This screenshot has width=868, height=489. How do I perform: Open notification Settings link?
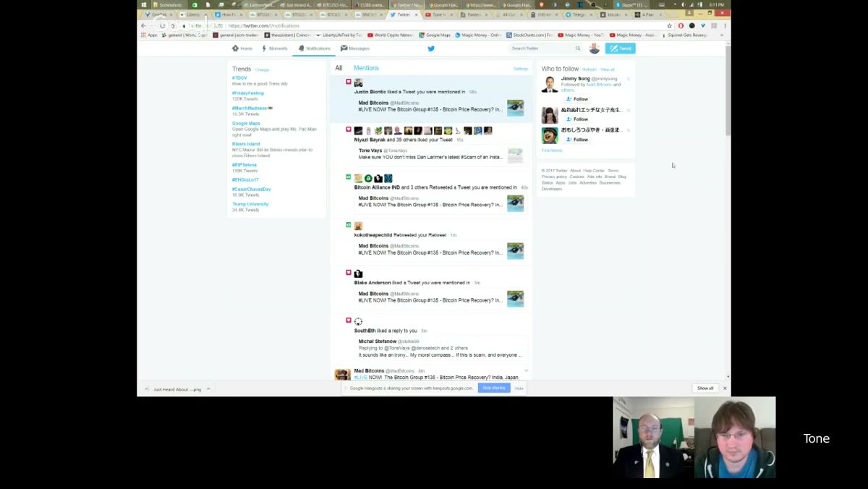[521, 69]
